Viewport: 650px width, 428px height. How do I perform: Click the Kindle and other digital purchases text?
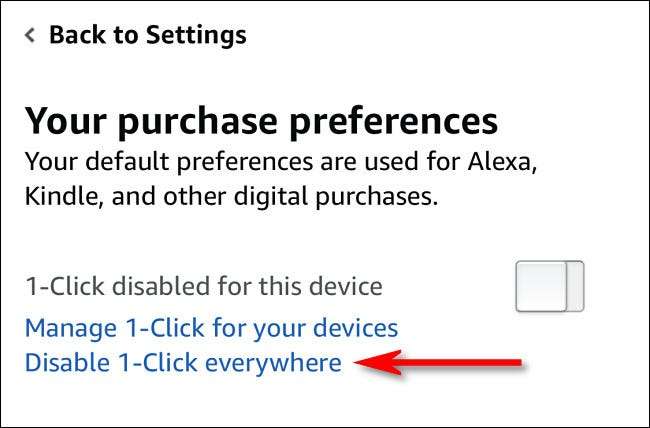tap(231, 197)
